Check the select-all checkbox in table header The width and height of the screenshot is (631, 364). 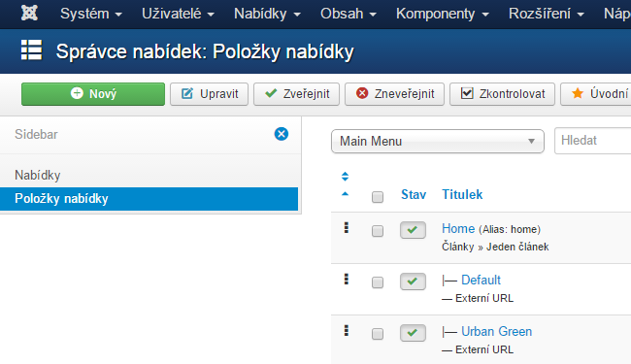[378, 197]
